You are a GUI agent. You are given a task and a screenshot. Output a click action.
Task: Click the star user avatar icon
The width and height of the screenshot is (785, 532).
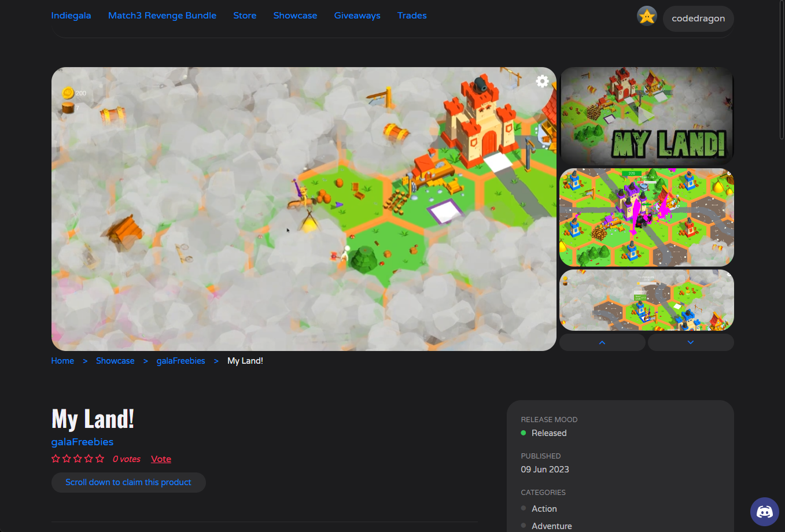[647, 16]
